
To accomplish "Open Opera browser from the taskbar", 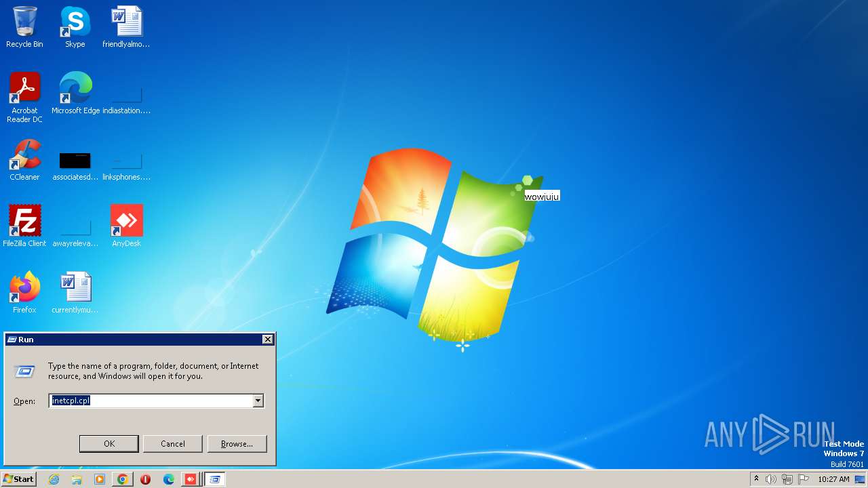I will [x=145, y=479].
